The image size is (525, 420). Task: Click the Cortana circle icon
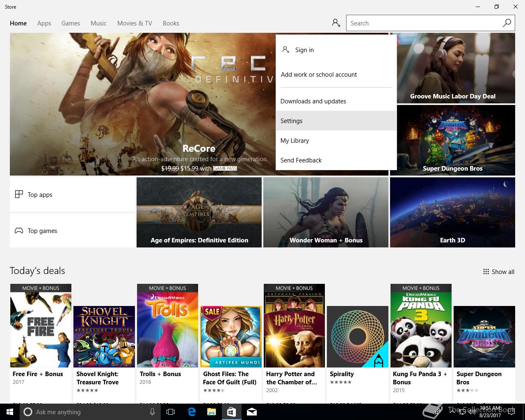[27, 412]
